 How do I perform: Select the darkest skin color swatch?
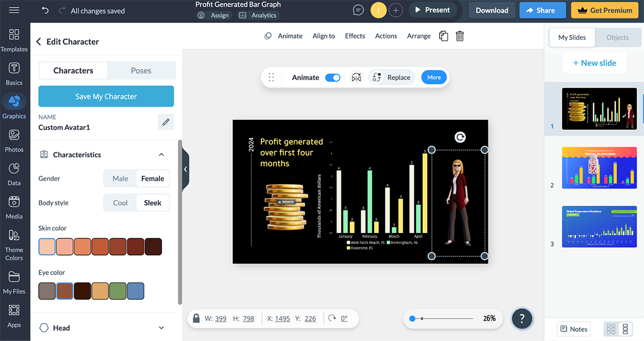[153, 246]
